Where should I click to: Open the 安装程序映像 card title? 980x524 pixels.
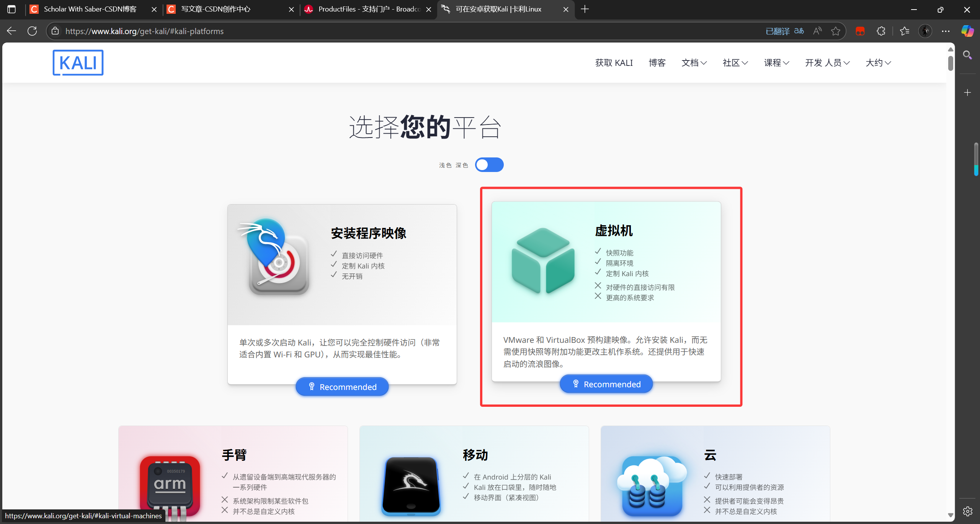368,233
